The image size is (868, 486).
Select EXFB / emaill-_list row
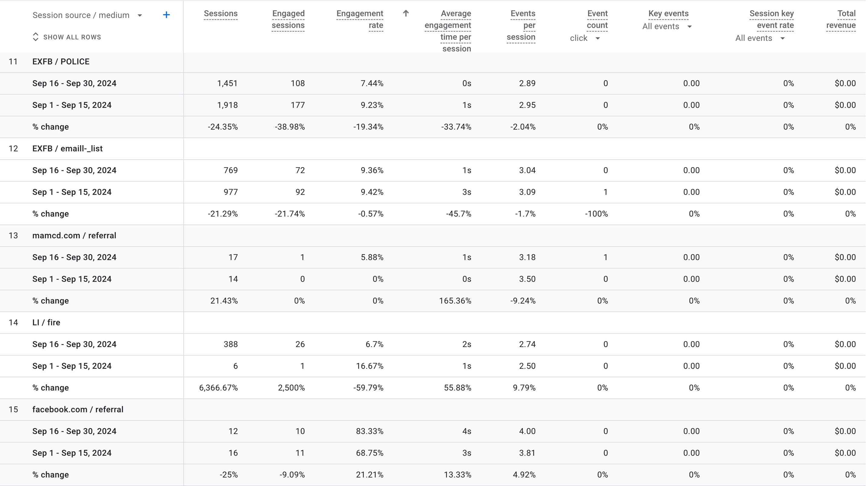tap(67, 148)
